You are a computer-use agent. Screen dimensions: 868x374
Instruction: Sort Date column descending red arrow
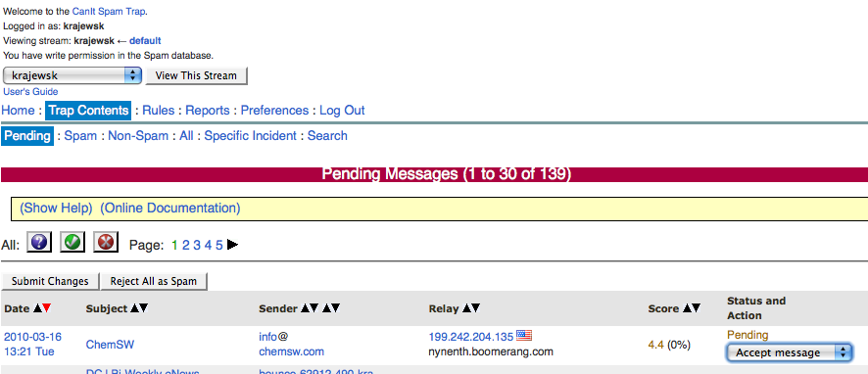(x=46, y=308)
